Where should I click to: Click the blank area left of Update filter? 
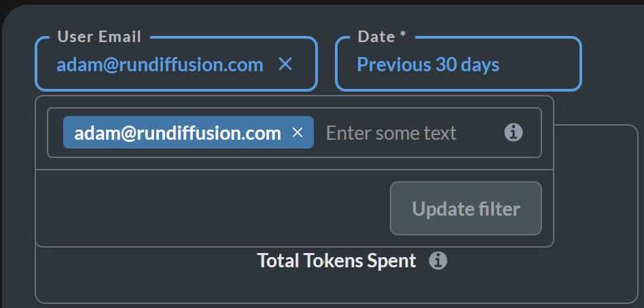(213, 208)
